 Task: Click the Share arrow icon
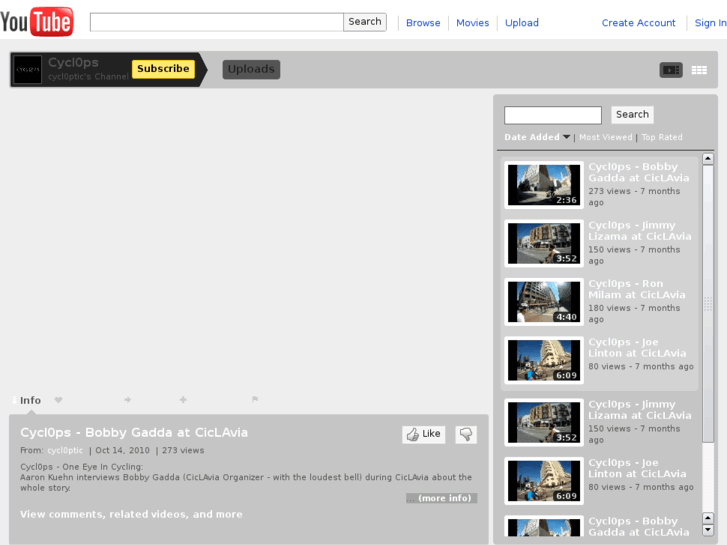pos(128,399)
